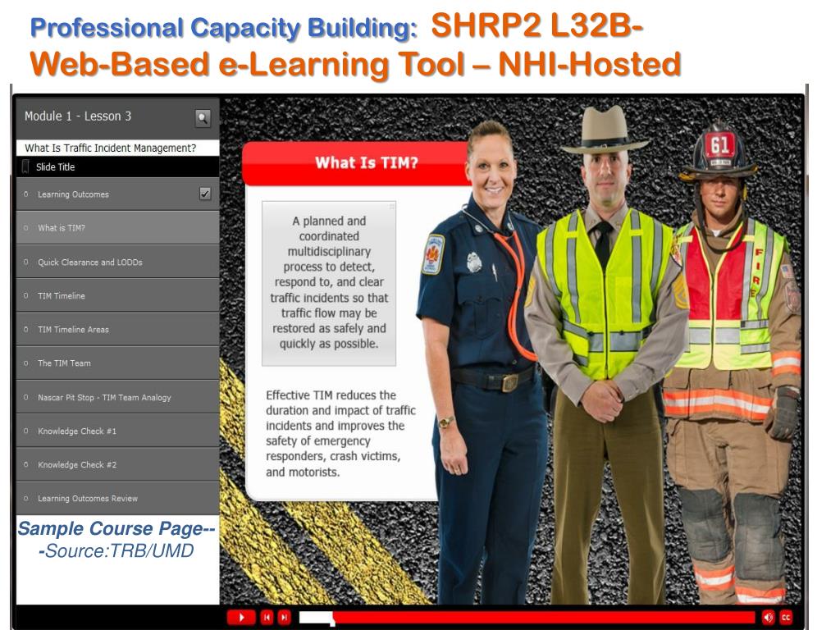This screenshot has width=840, height=630.
Task: Select 'What is TIM?' in table of contents
Action: click(x=62, y=228)
